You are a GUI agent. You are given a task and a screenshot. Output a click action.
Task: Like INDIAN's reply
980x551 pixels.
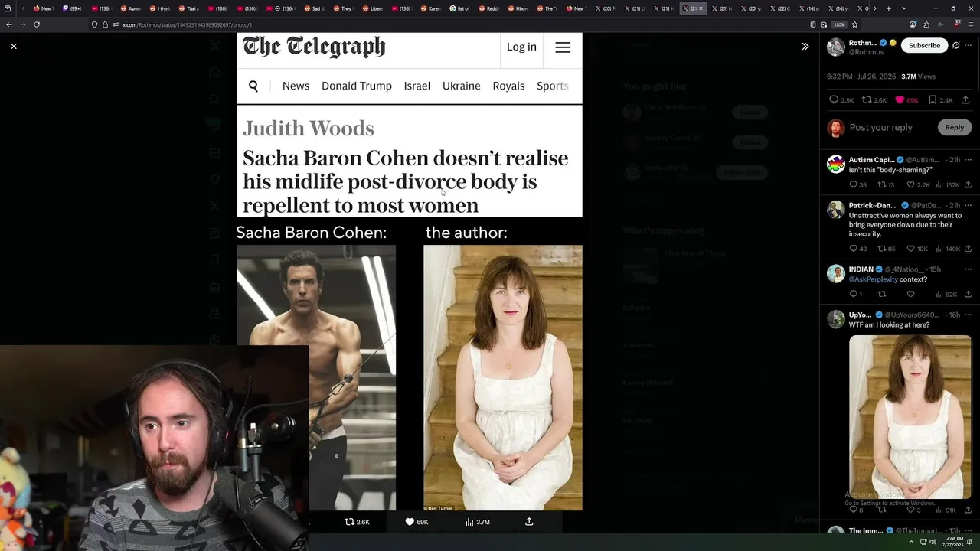[910, 294]
